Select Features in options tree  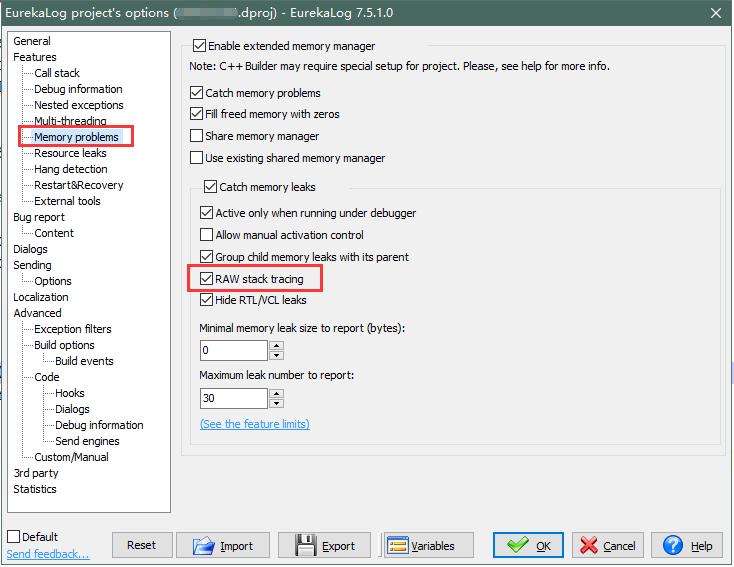click(35, 57)
